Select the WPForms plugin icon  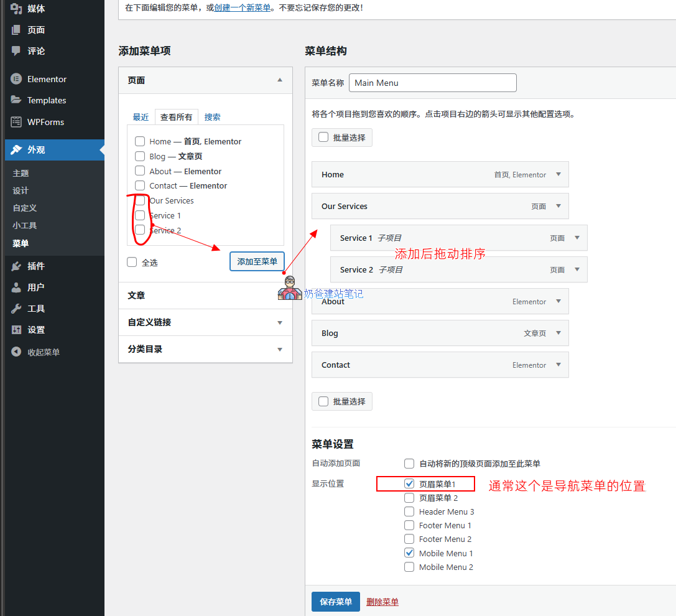pyautogui.click(x=16, y=122)
